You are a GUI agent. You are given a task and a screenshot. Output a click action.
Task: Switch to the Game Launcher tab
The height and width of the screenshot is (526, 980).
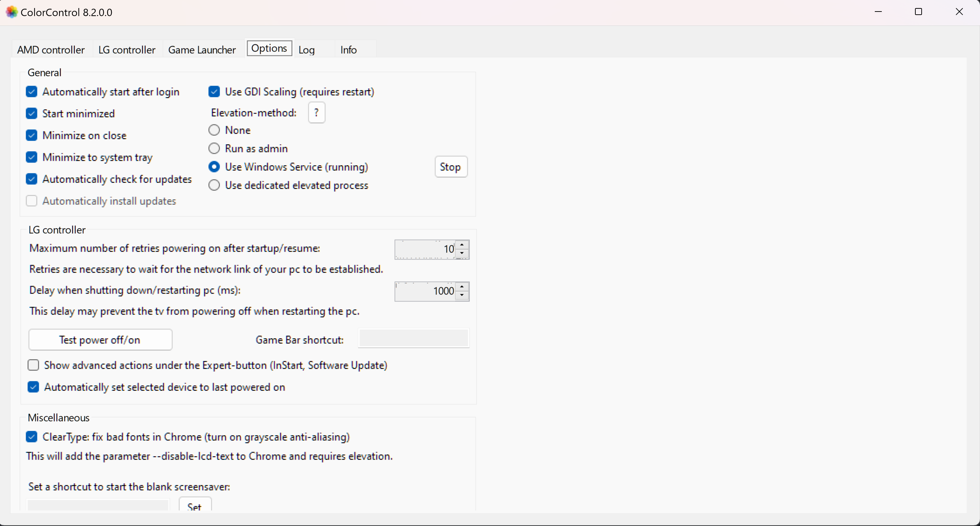click(202, 49)
